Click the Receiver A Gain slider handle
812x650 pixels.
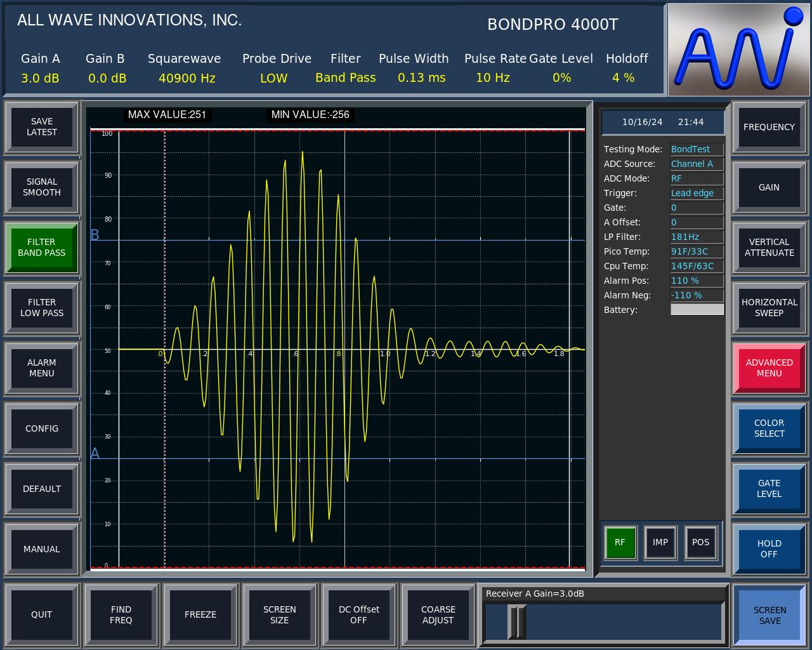pos(517,622)
